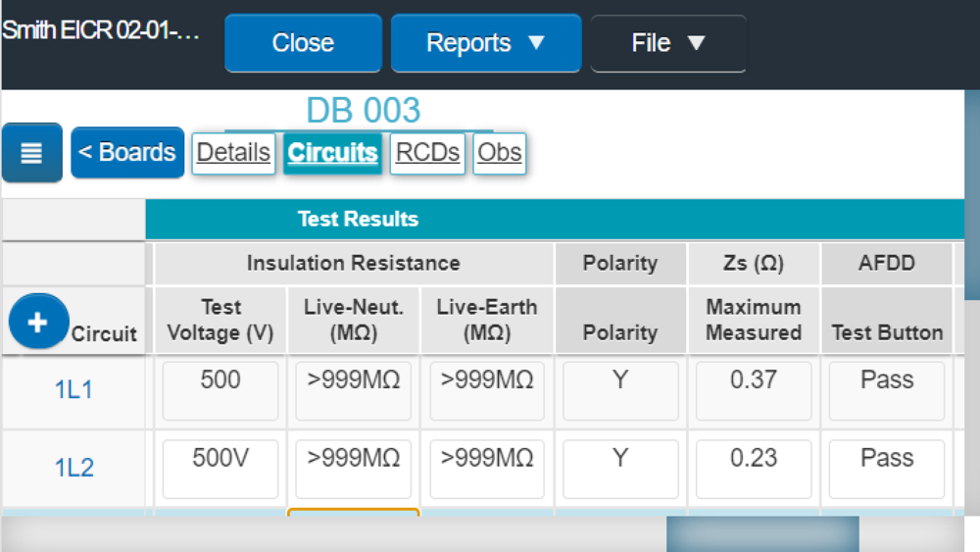Screen dimensions: 980x552
Task: Open circuit 1L2 link
Action: point(73,468)
